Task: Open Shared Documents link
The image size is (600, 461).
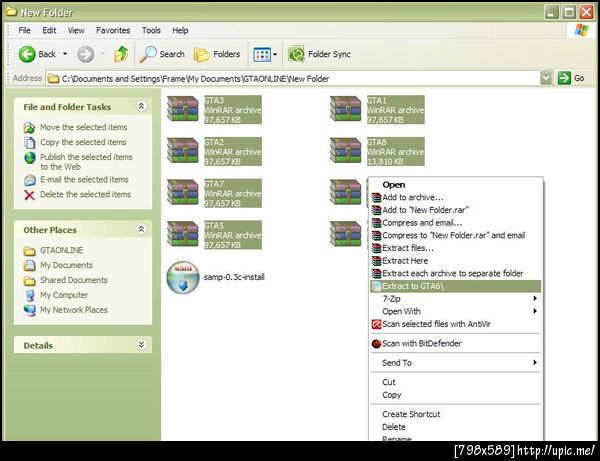Action: (74, 280)
